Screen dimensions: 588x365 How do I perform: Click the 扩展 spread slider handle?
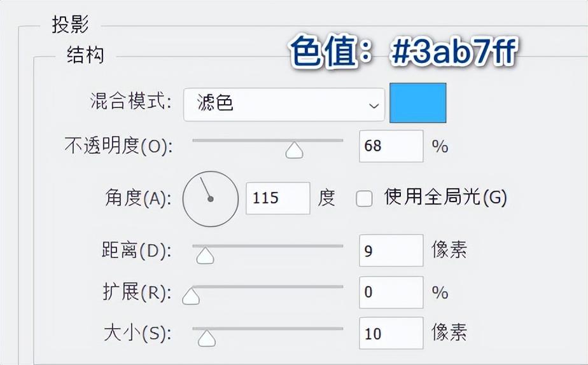coord(190,296)
